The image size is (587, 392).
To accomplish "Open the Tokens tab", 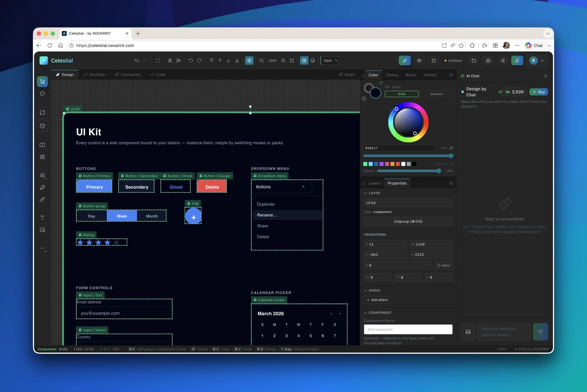I will pos(392,75).
